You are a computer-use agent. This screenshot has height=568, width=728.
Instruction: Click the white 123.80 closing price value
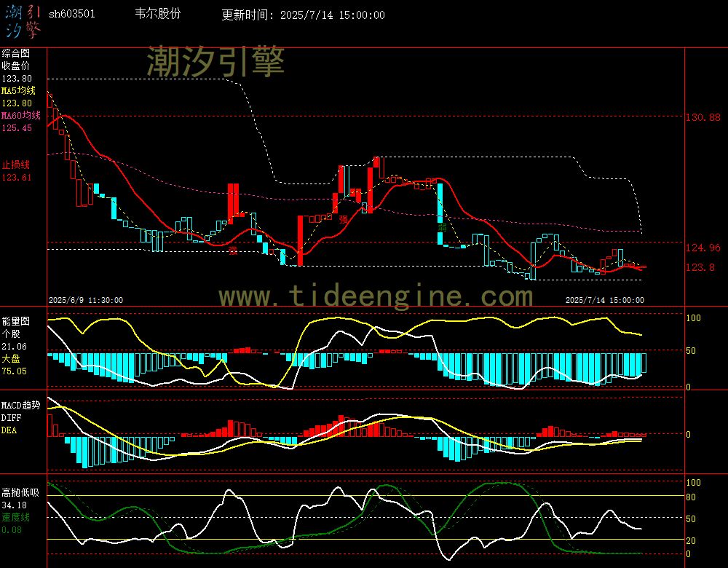tap(17, 78)
